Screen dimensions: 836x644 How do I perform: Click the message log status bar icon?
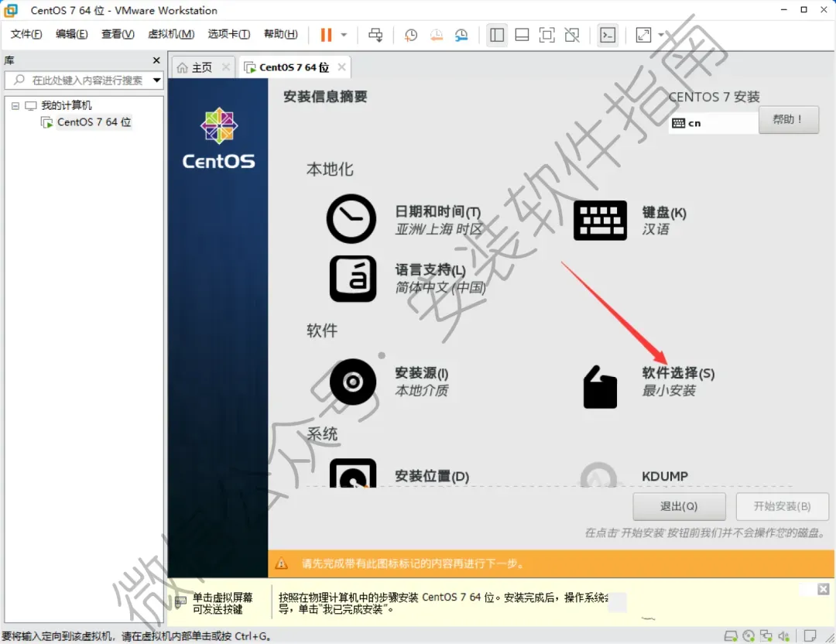(810, 636)
